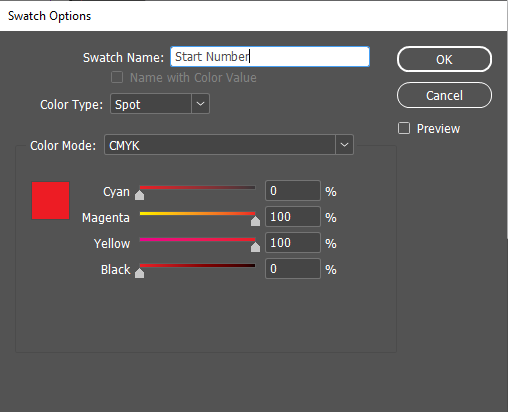Click the middle of the Black slider track
Viewport: 508px width, 412px height.
[x=197, y=266]
